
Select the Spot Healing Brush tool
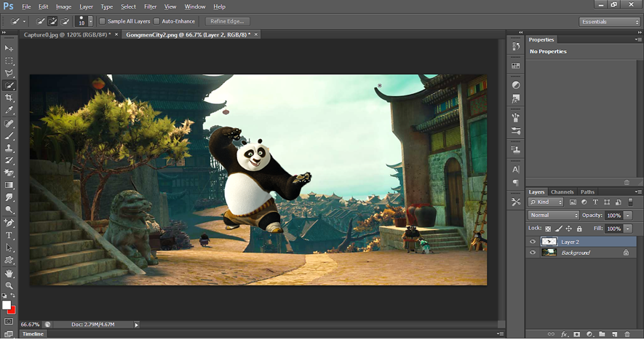(x=9, y=123)
